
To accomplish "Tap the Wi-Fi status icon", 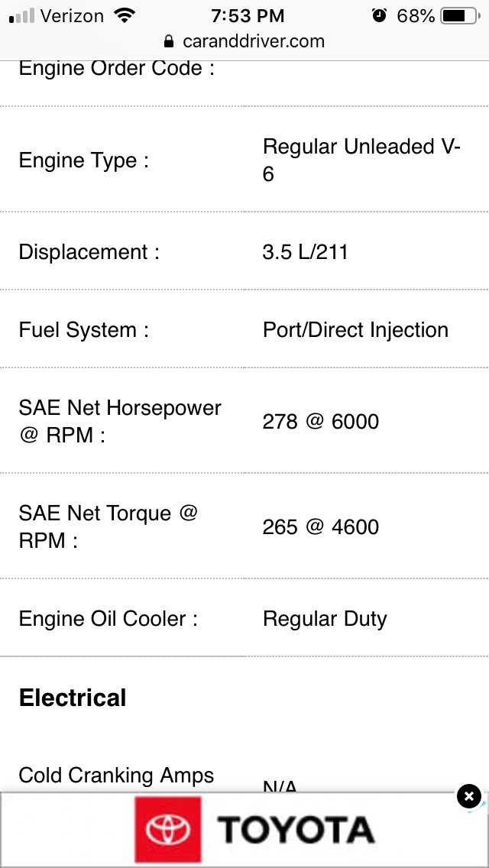I will [x=125, y=15].
